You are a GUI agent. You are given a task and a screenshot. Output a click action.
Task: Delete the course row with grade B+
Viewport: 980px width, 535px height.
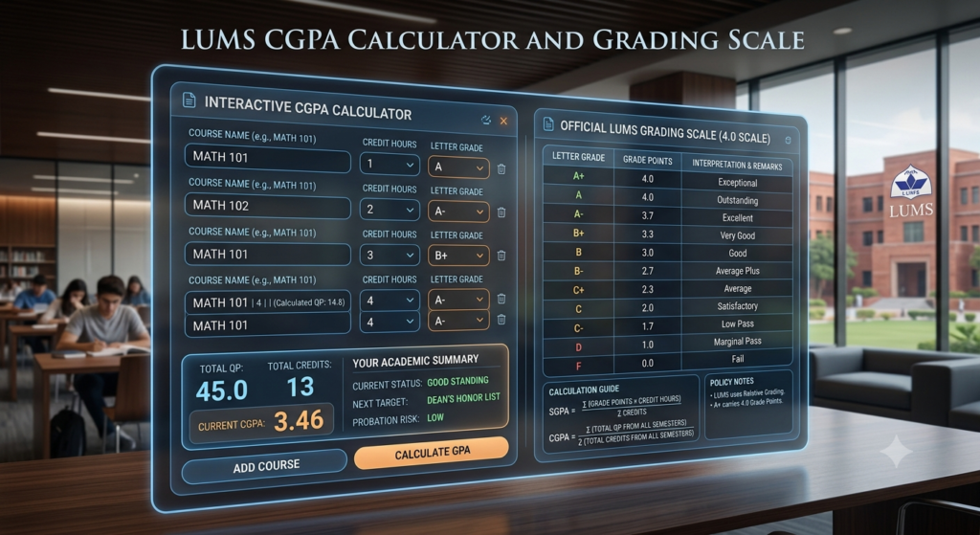(501, 256)
